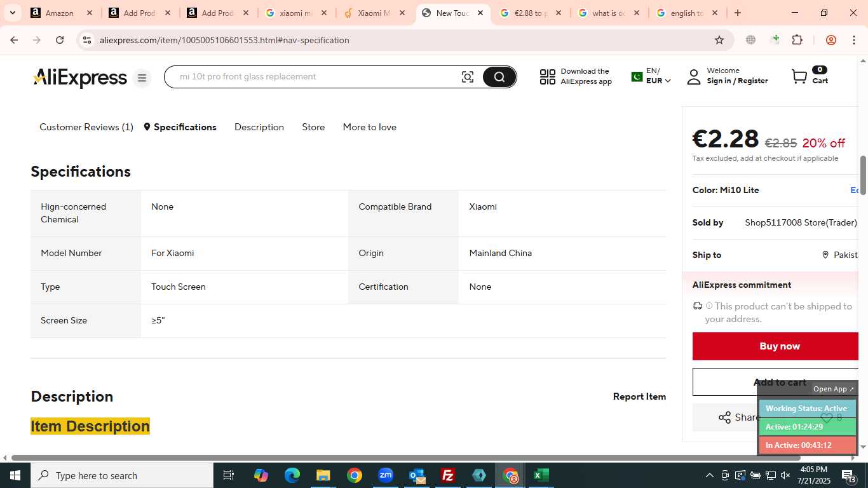This screenshot has height=488, width=868.
Task: Switch to the 'Xiaomi M' tab
Action: point(375,13)
